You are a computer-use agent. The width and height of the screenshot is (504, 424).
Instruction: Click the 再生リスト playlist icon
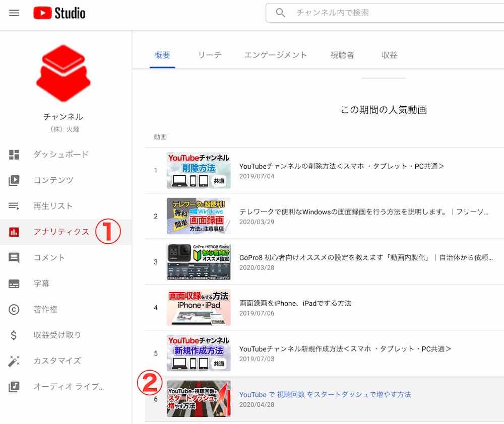click(14, 206)
